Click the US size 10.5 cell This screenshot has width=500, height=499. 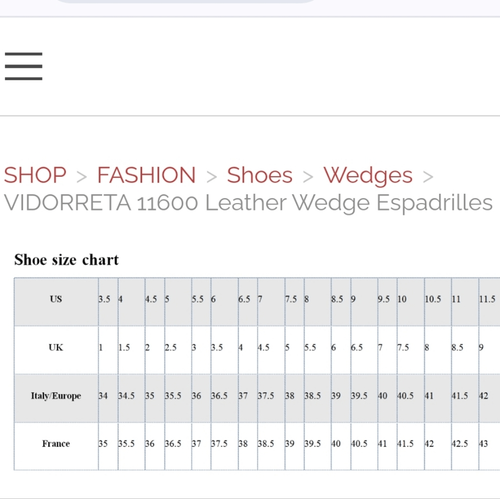point(438,302)
